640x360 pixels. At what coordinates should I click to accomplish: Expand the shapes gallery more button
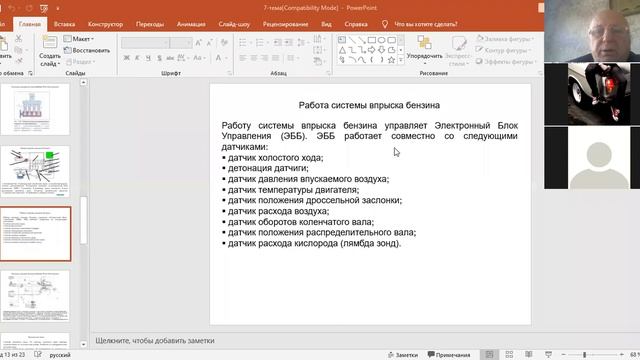pyautogui.click(x=401, y=60)
